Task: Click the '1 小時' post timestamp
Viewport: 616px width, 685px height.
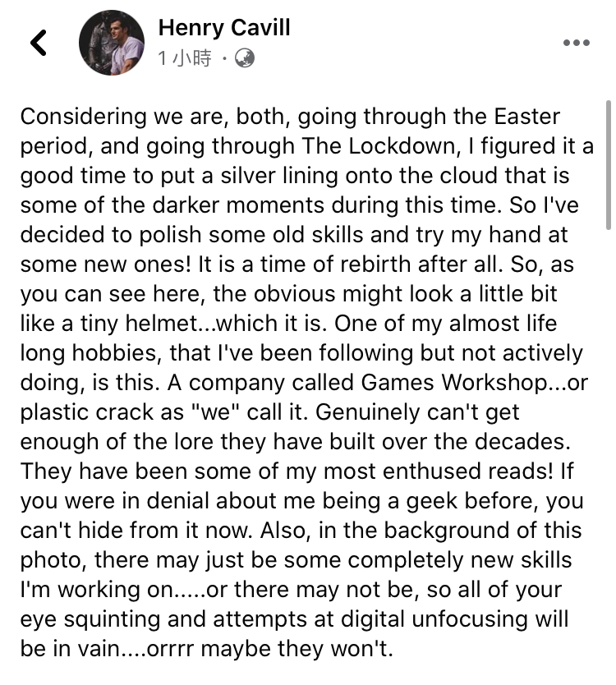Action: tap(185, 58)
